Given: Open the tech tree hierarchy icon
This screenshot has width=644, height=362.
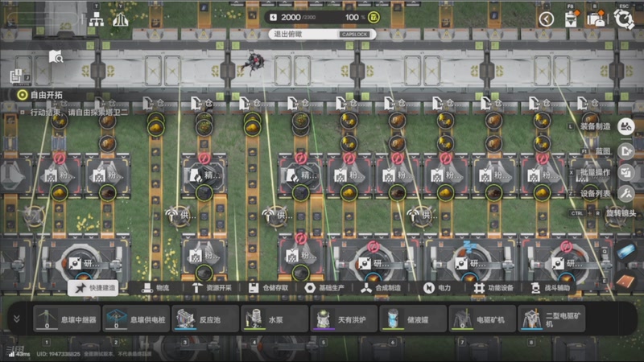Looking at the screenshot, I should click(x=97, y=19).
